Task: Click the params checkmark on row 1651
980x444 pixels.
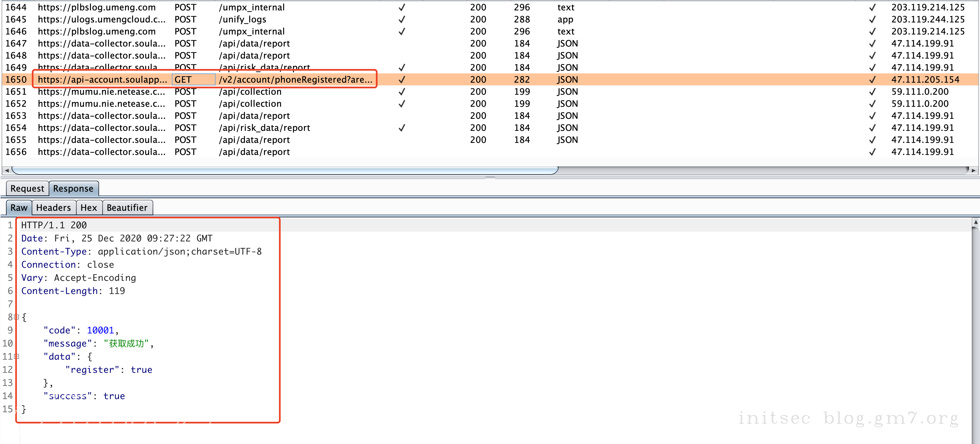Action: click(x=402, y=92)
